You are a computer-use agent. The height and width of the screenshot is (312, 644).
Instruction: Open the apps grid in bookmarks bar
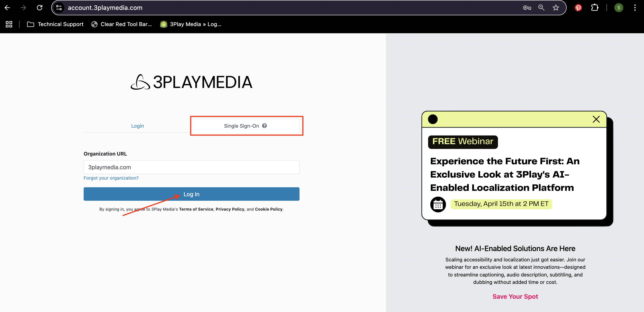pyautogui.click(x=9, y=24)
